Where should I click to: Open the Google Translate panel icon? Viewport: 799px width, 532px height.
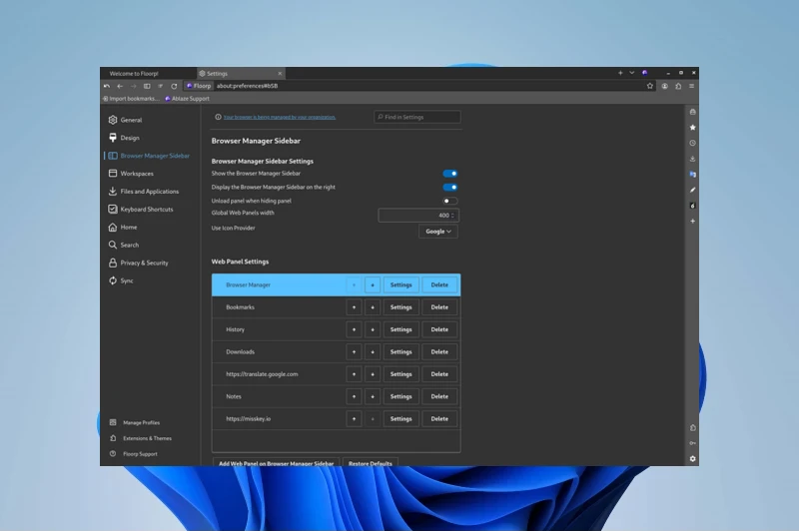coord(692,174)
